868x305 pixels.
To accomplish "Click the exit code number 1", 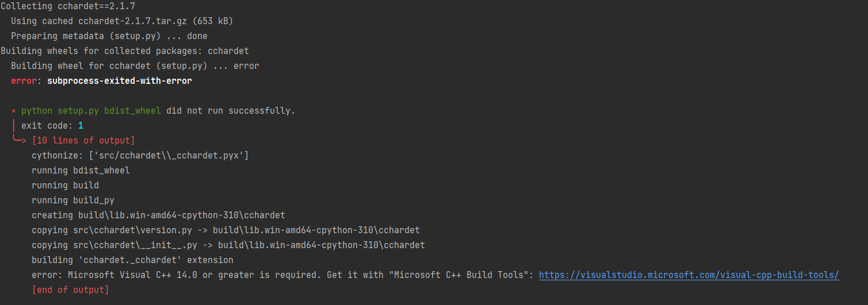I will pyautogui.click(x=81, y=125).
